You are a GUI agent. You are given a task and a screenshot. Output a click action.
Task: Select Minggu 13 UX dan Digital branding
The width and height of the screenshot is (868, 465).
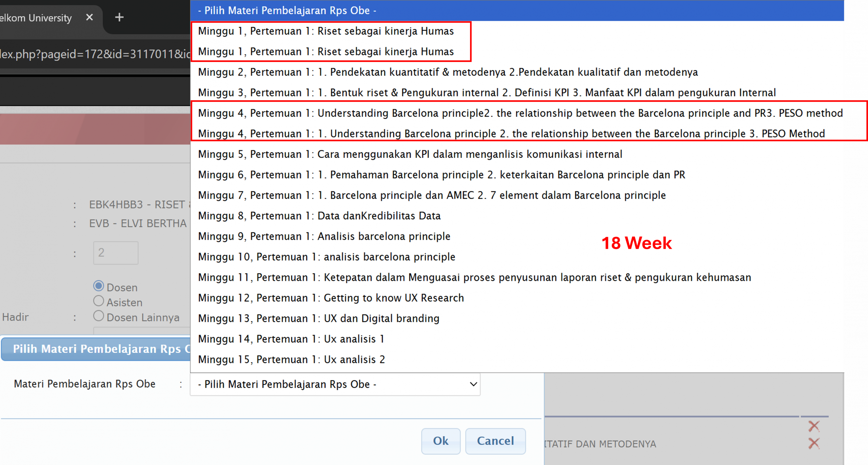(517, 318)
